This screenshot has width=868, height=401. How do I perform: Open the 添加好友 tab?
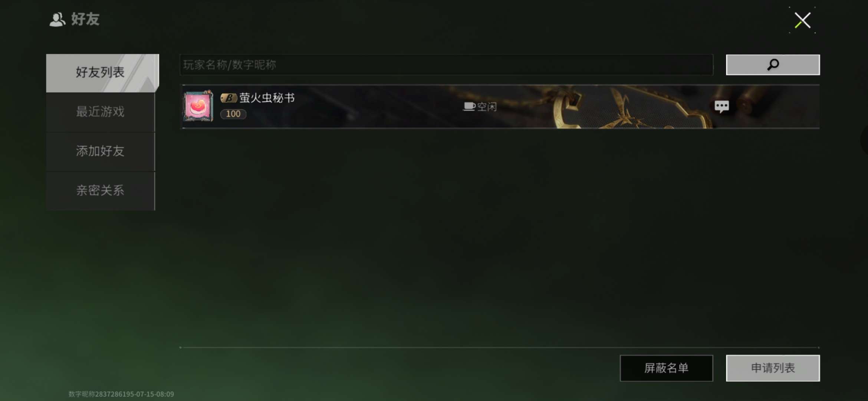point(101,151)
